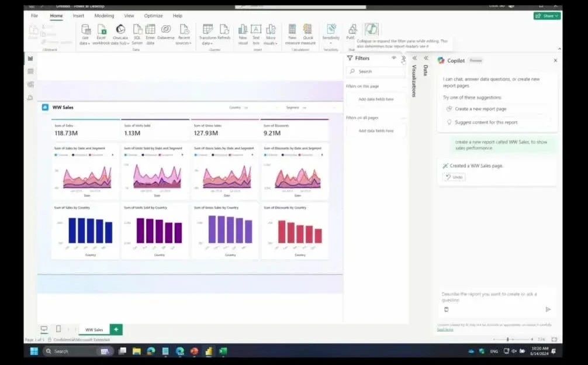588x365 pixels.
Task: Click Add data fields under all pages
Action: (376, 131)
